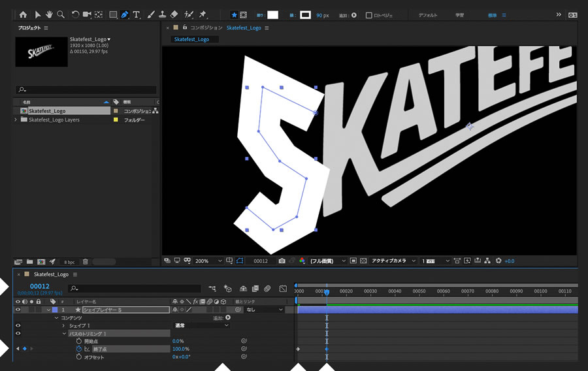Screen dimensions: 588x371
Task: Hide the シェイプレイヤー S layer eye toggle
Action: pyautogui.click(x=18, y=310)
